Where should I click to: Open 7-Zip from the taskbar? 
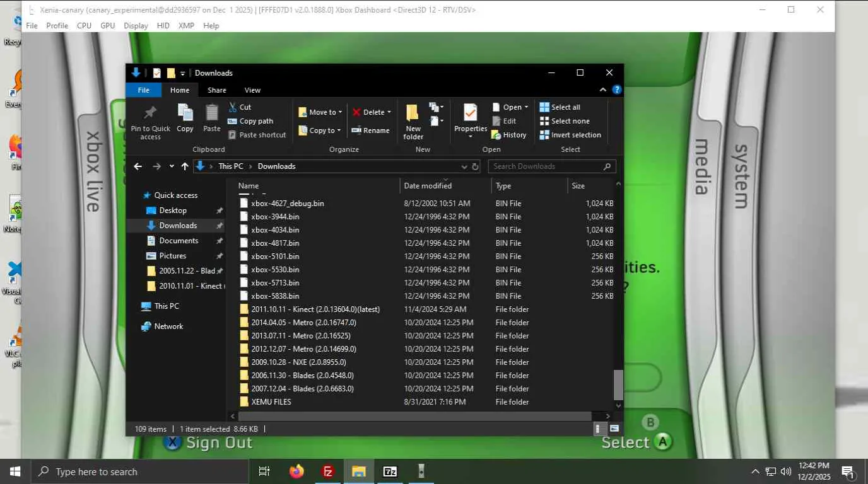point(390,471)
